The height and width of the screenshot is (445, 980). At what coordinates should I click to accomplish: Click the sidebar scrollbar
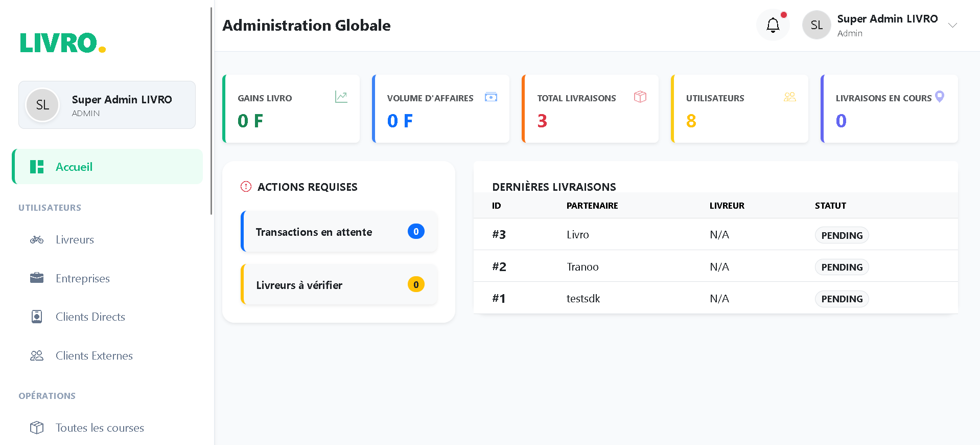pos(211,111)
